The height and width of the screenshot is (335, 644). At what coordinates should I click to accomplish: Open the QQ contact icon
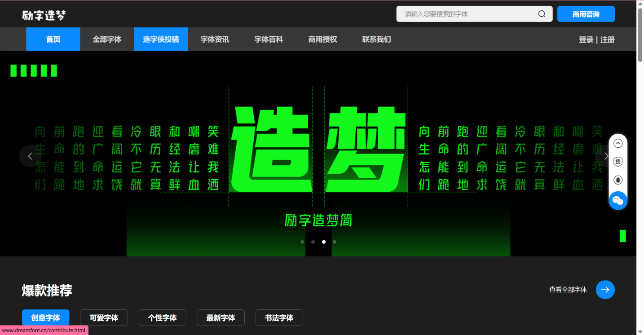618,180
